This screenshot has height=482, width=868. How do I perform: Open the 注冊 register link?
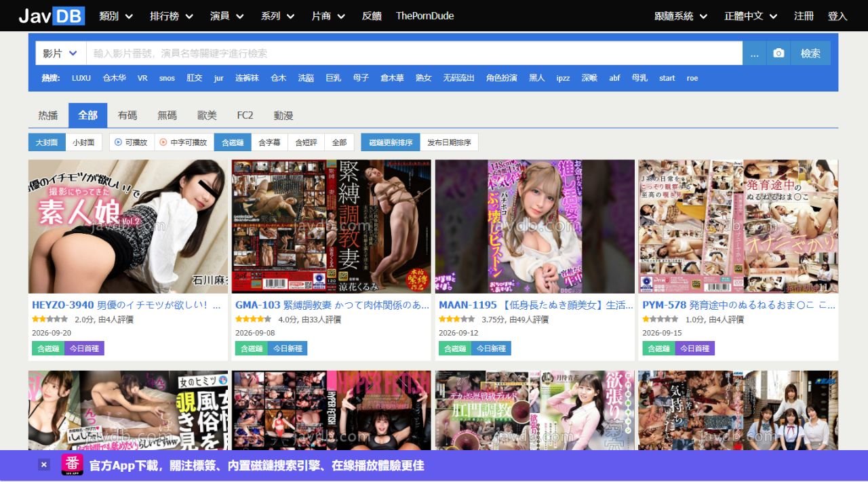[x=804, y=16]
